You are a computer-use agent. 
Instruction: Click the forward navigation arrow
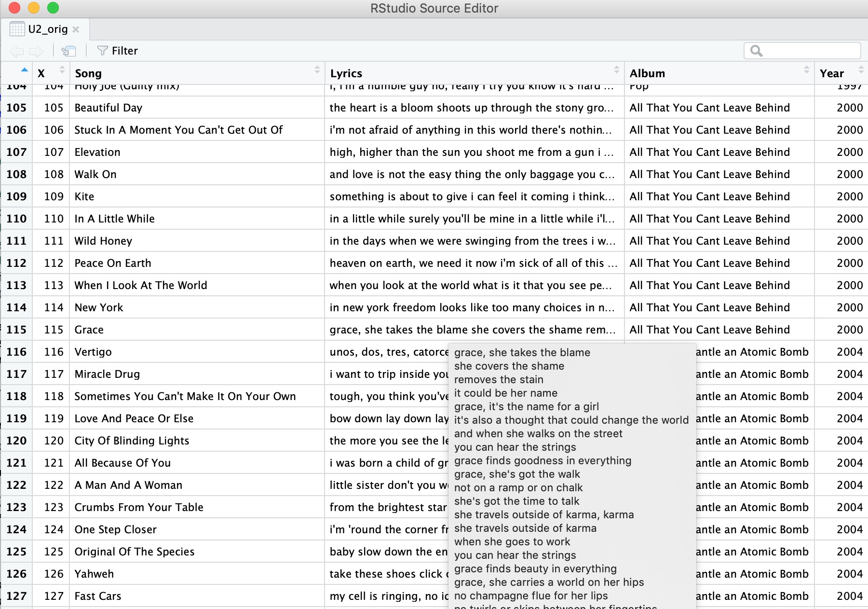coord(36,51)
